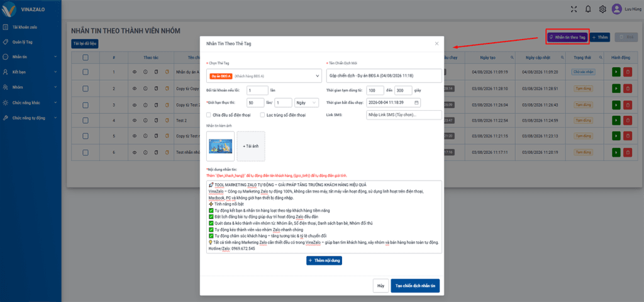This screenshot has width=644, height=302.
Task: Expand the Chức năng khác sidebar menu
Action: [31, 103]
